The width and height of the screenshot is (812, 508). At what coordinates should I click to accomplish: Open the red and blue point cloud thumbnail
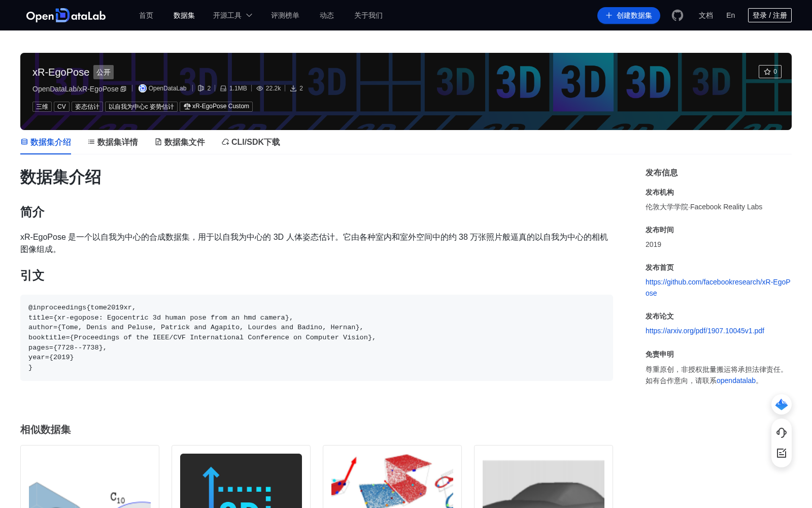392,481
